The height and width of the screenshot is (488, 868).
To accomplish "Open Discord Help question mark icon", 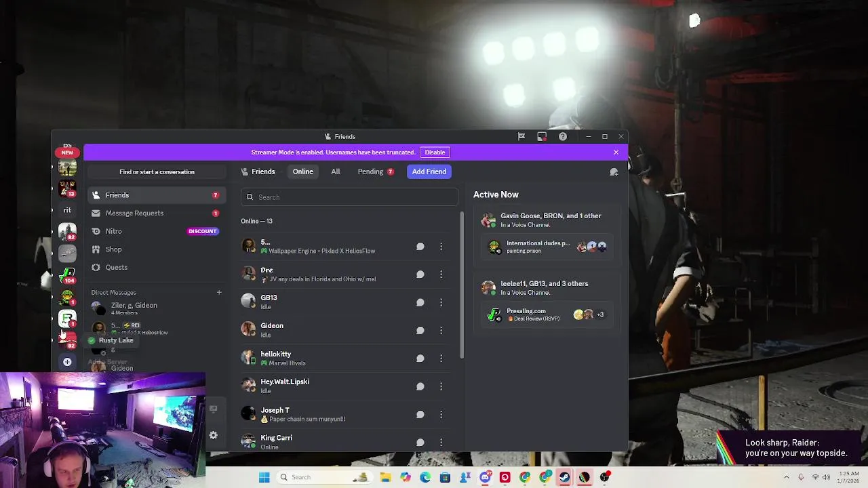I will [x=563, y=136].
